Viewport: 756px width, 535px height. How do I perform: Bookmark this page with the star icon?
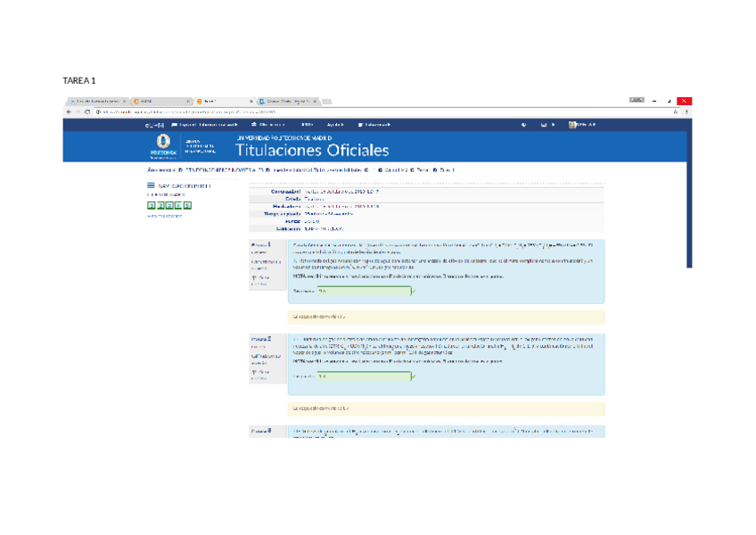[675, 111]
